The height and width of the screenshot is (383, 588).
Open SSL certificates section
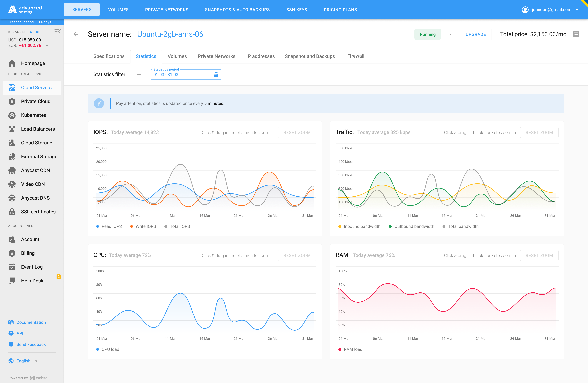[x=32, y=212]
